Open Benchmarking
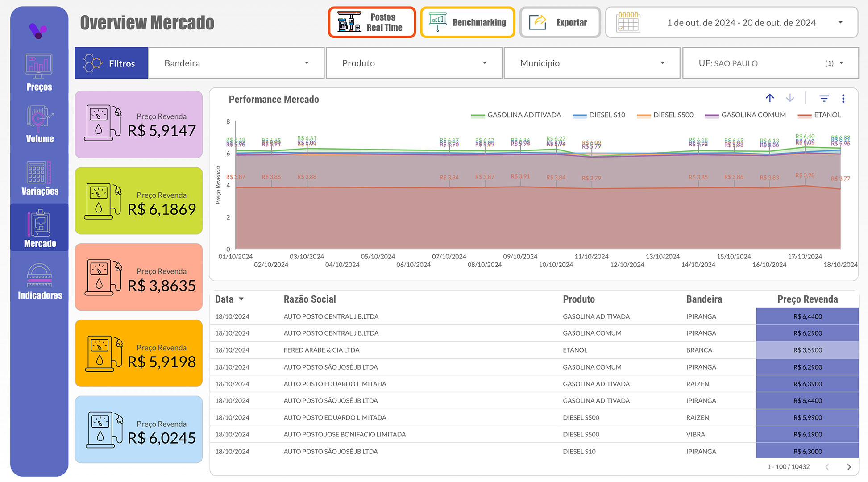This screenshot has height=482, width=868. (467, 22)
